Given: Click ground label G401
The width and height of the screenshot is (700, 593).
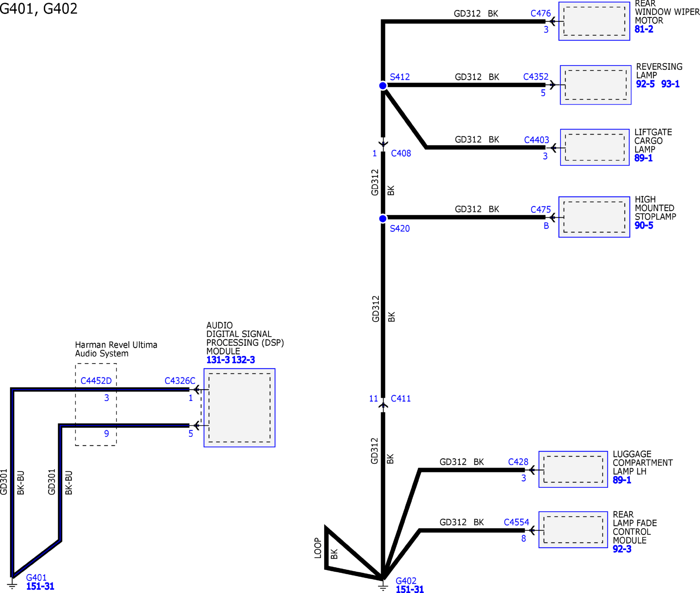Looking at the screenshot, I should 36,578.
